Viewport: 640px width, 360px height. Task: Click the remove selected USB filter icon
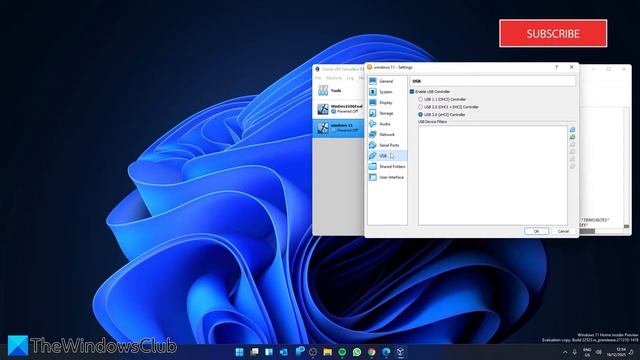[572, 151]
